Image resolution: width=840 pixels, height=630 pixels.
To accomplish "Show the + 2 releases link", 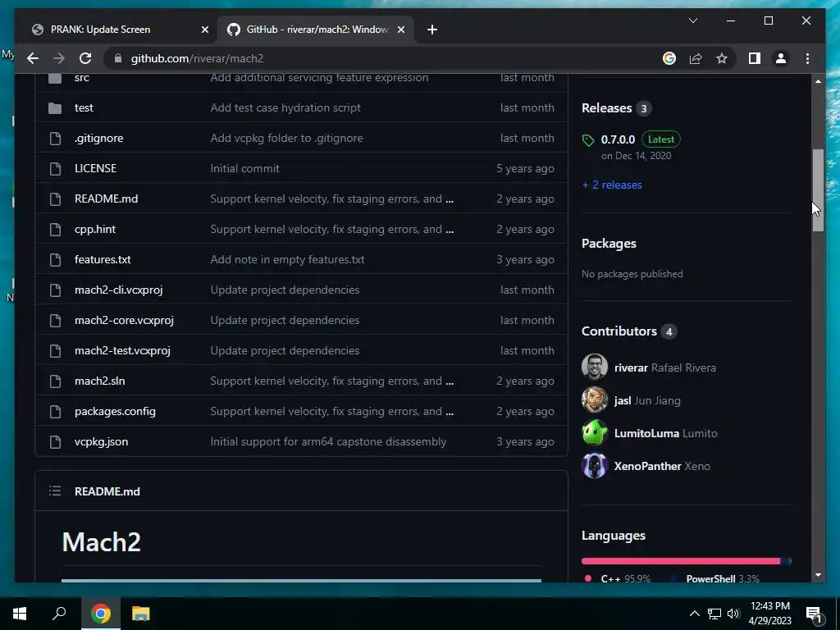I will 612,185.
